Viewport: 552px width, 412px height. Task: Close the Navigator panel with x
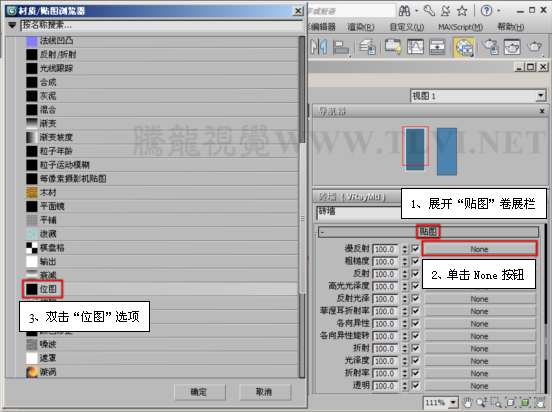click(x=542, y=111)
